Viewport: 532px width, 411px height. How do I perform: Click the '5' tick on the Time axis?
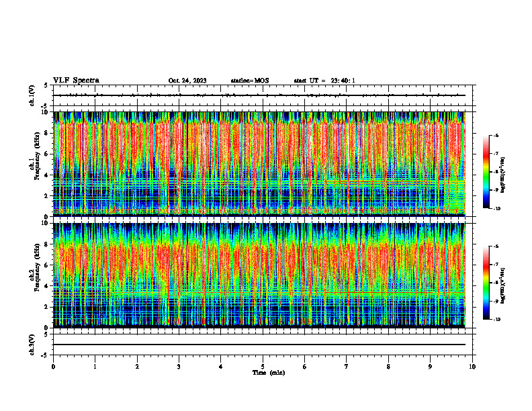263,367
